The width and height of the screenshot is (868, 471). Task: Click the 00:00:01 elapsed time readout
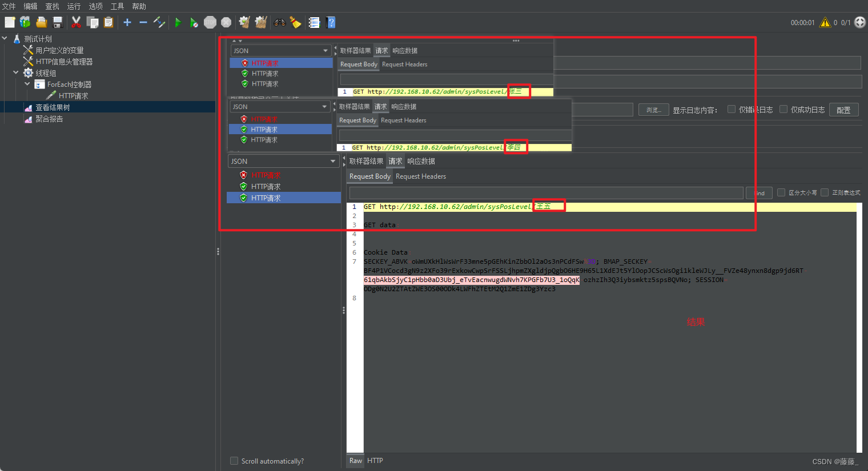pos(802,22)
